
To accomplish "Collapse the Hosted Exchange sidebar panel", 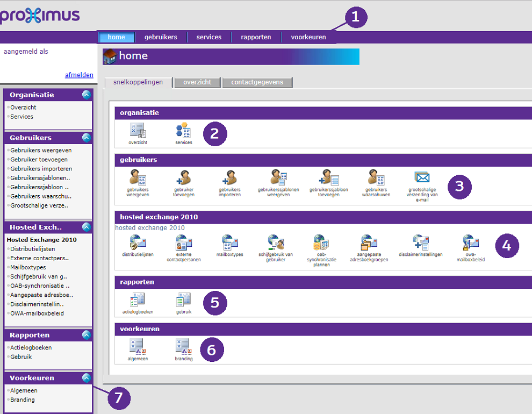I will 86,227.
